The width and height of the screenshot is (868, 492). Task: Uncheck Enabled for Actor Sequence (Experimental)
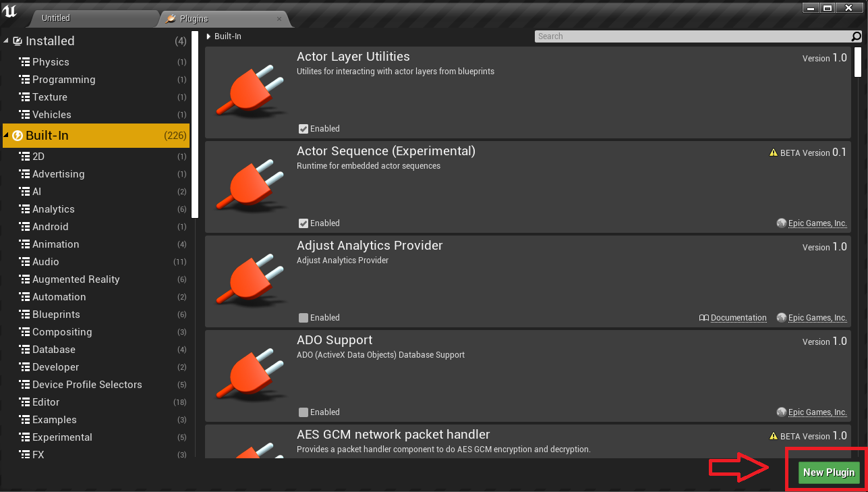point(303,223)
